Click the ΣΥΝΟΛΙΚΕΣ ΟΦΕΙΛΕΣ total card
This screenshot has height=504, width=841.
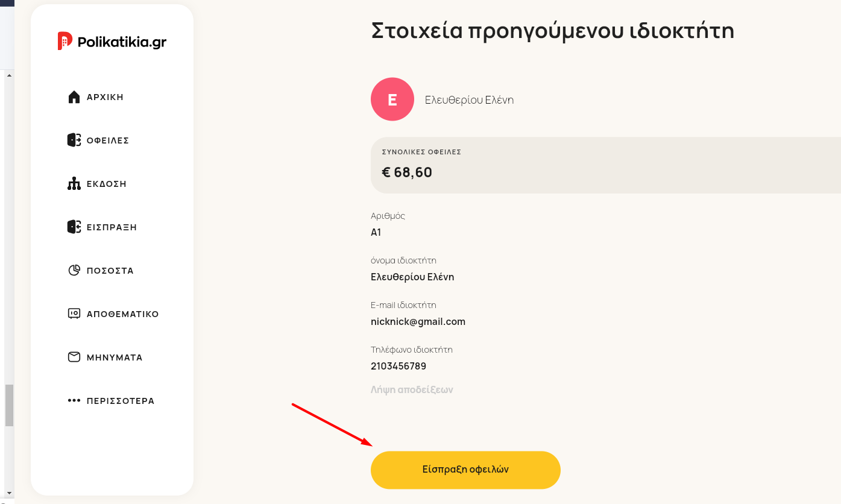pos(606,165)
